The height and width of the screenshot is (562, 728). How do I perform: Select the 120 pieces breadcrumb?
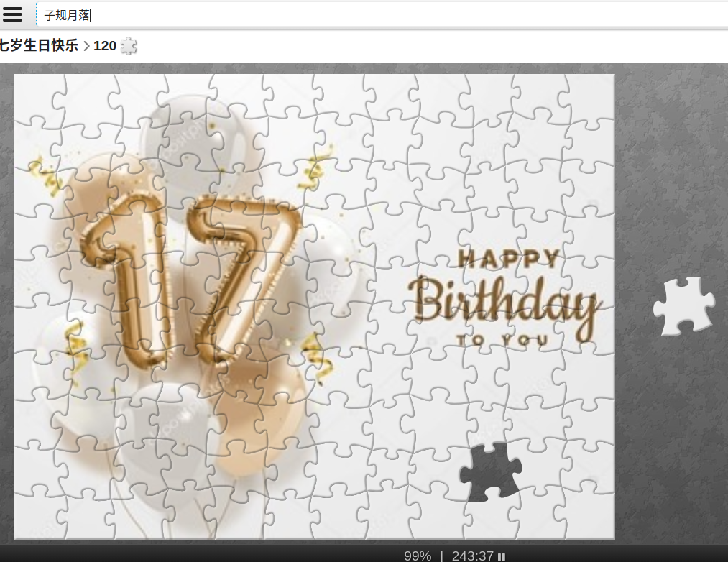105,46
